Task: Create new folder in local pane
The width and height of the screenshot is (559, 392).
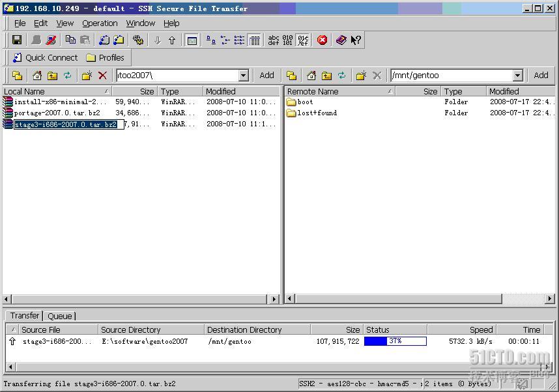Action: 87,76
